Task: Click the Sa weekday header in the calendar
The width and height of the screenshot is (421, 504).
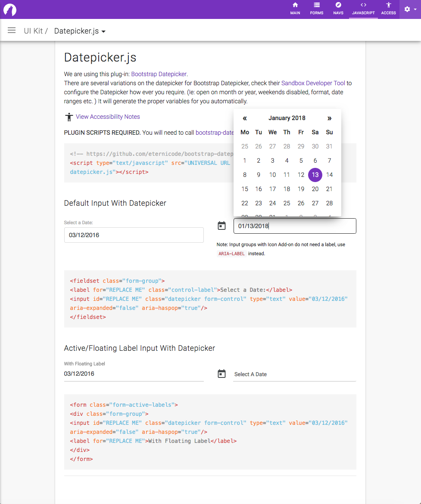Action: pos(315,132)
